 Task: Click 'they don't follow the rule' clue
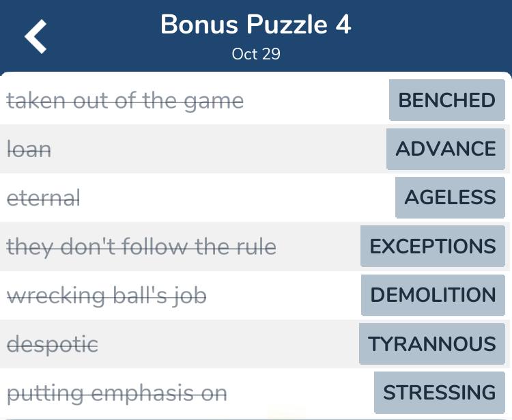tap(141, 247)
